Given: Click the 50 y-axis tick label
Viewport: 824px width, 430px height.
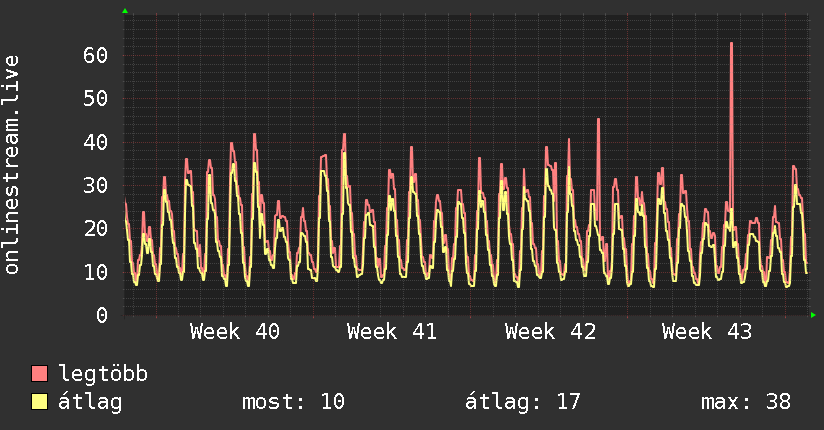Looking at the screenshot, I should pyautogui.click(x=95, y=98).
